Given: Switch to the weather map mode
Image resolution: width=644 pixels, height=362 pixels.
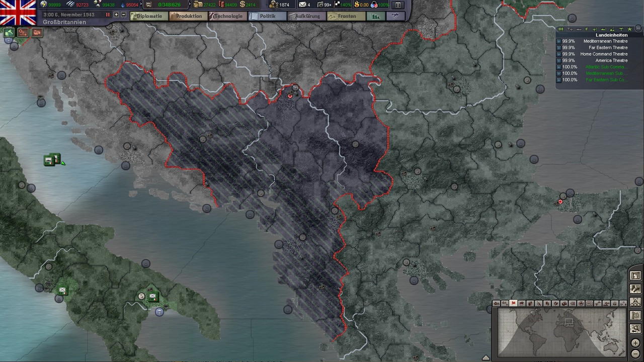Looking at the screenshot, I should point(522,303).
